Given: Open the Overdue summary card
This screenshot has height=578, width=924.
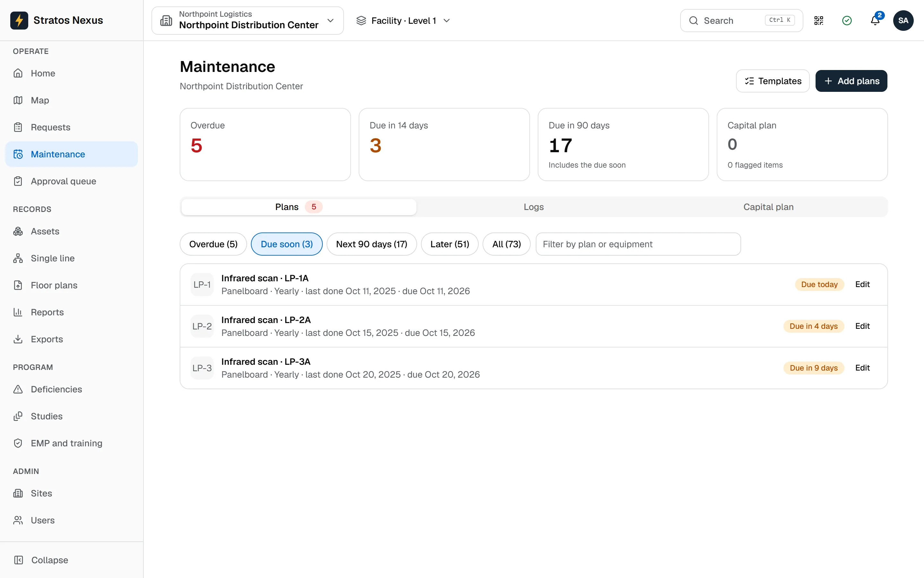Looking at the screenshot, I should click(x=265, y=144).
